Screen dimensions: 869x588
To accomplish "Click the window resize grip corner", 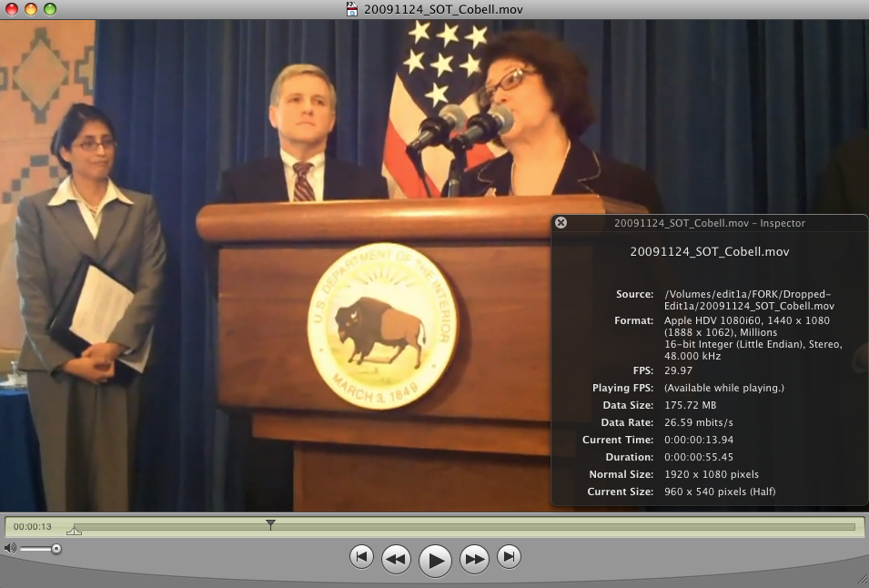I will point(861,580).
